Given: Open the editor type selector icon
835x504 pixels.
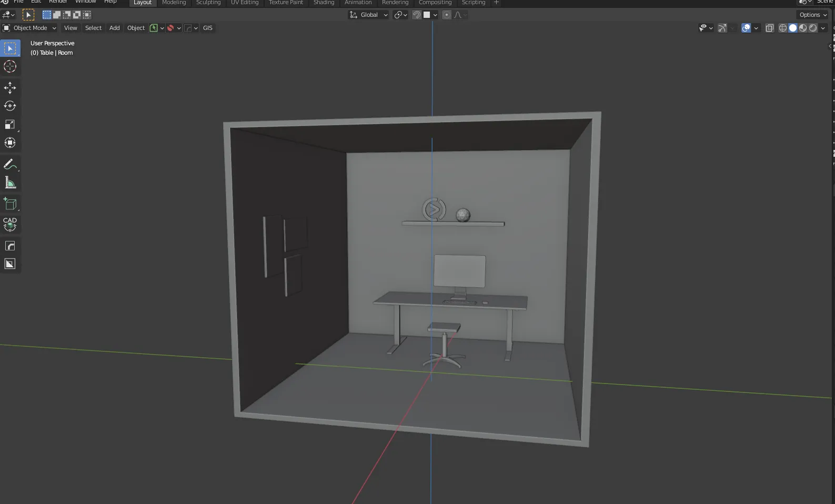Looking at the screenshot, I should coord(6,15).
